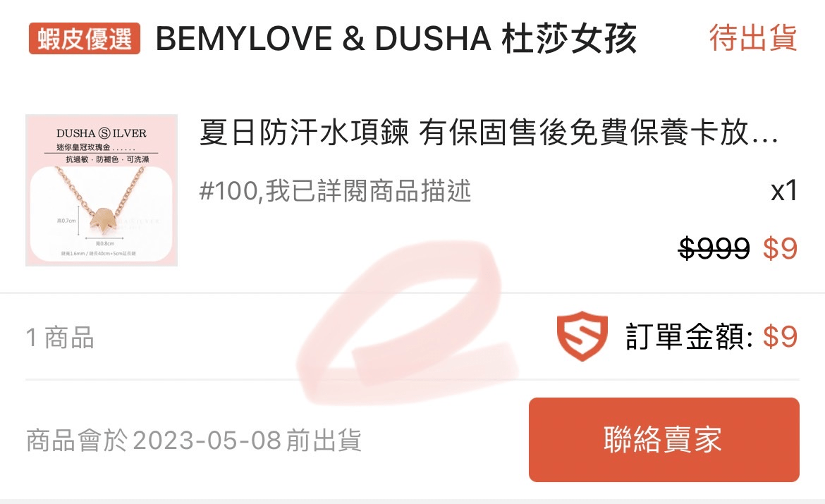Click the crossed-out $999 original price

click(714, 248)
